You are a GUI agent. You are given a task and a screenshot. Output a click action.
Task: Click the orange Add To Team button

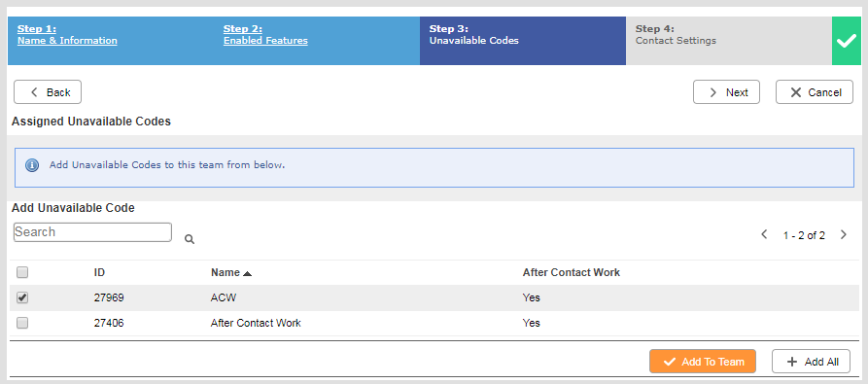point(703,362)
